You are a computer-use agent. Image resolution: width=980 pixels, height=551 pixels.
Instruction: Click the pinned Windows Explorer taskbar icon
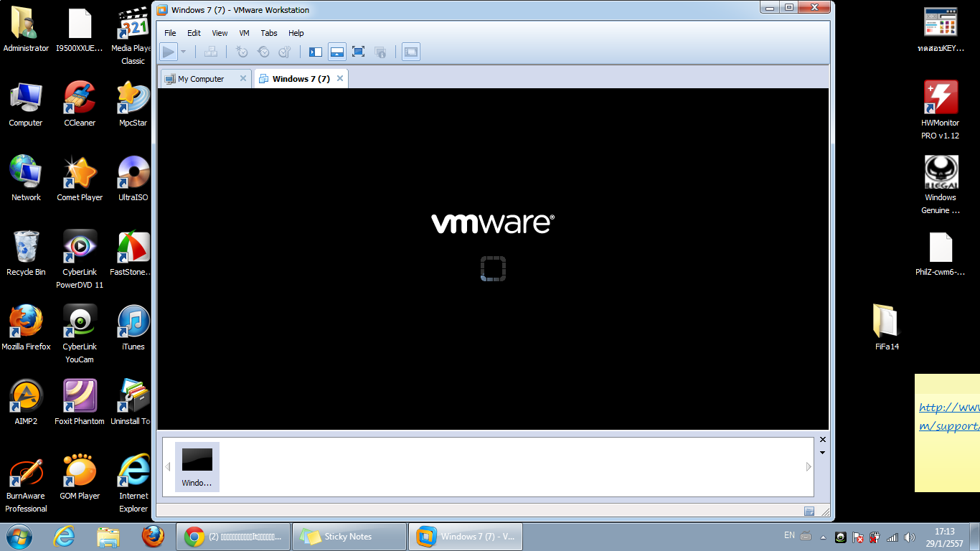click(108, 537)
